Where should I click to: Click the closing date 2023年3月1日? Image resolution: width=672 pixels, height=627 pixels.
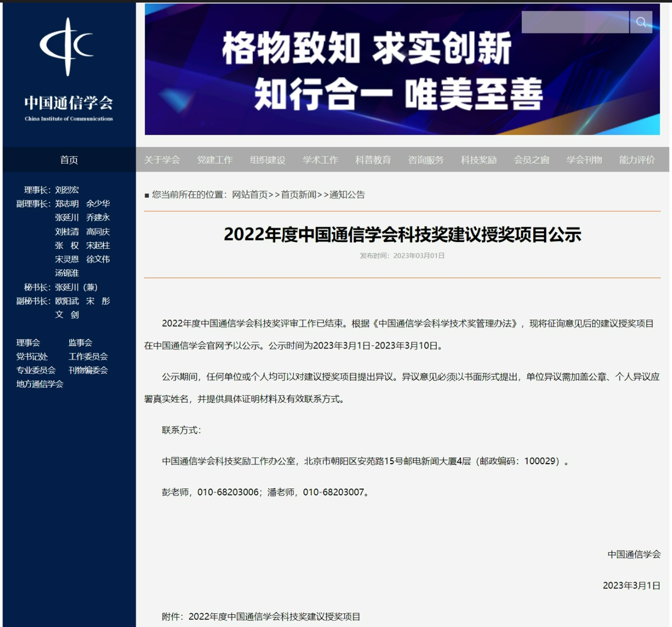[x=631, y=585]
